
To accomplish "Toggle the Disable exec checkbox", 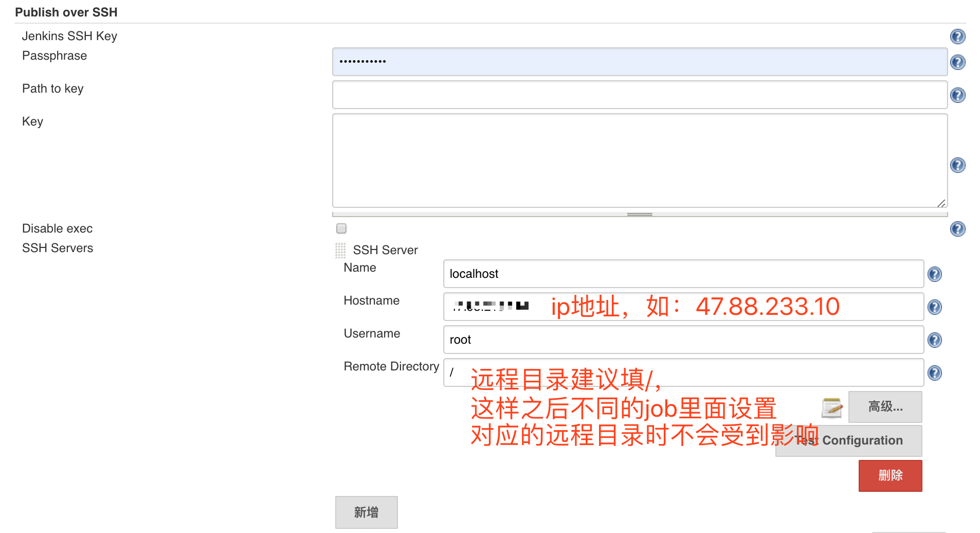I will click(x=341, y=228).
